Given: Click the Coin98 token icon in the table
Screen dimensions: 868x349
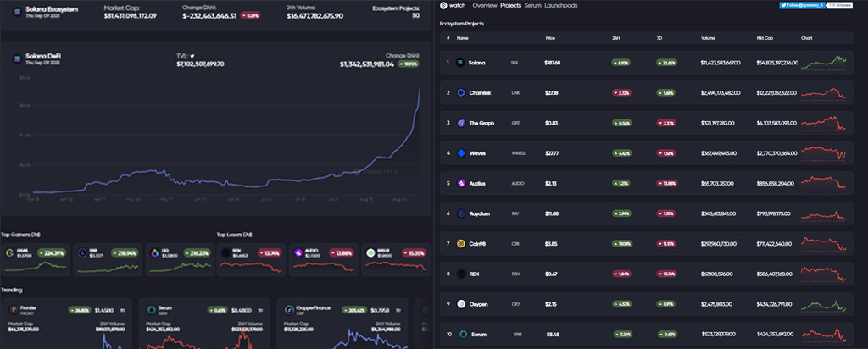Looking at the screenshot, I should pyautogui.click(x=460, y=243).
